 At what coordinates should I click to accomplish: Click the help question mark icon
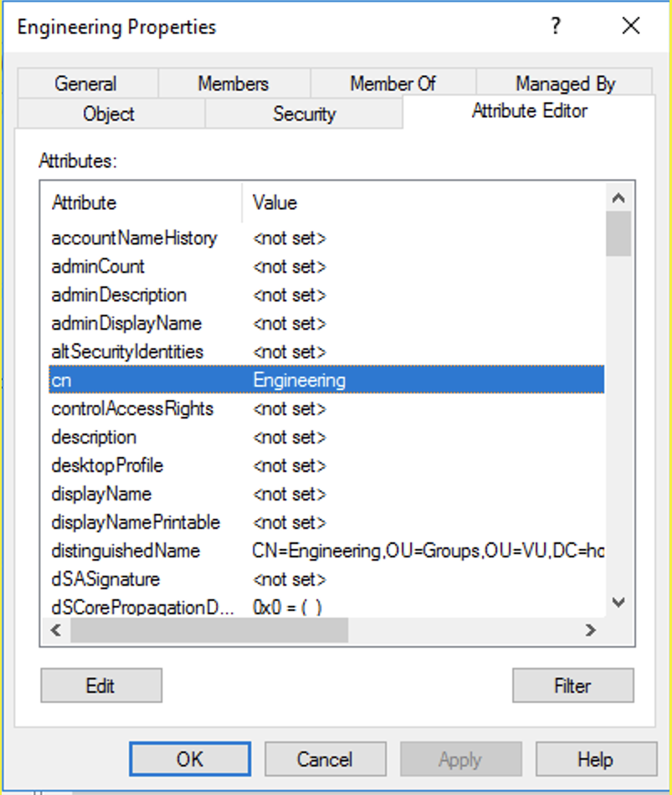(x=555, y=27)
